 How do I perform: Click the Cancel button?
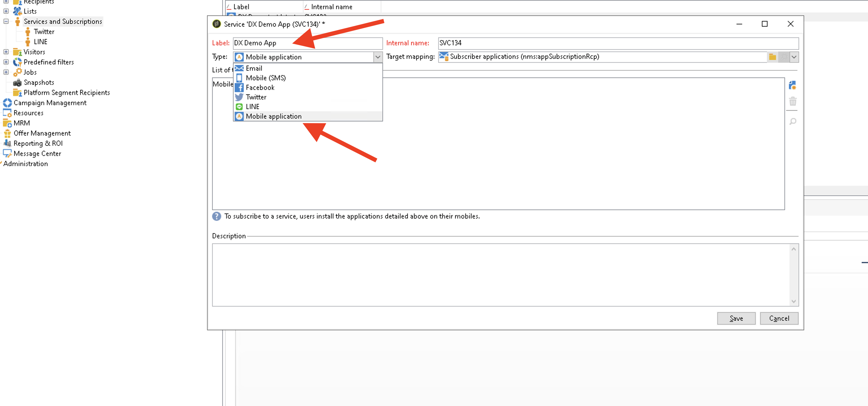[x=779, y=318]
